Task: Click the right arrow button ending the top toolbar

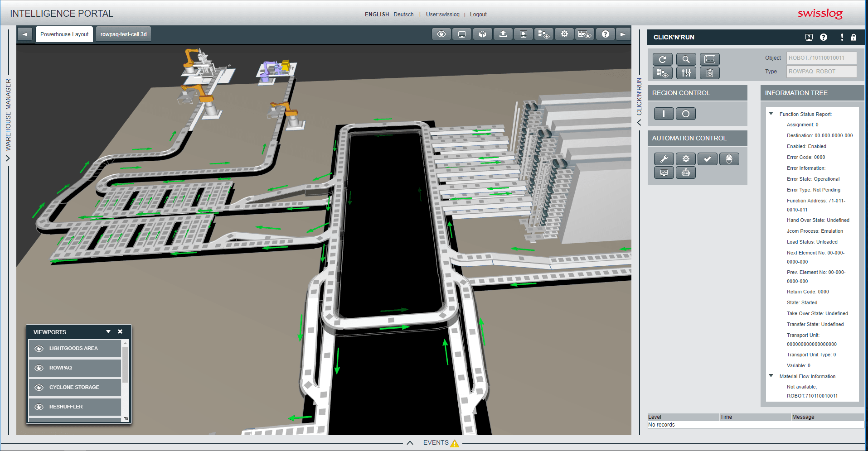Action: click(623, 34)
